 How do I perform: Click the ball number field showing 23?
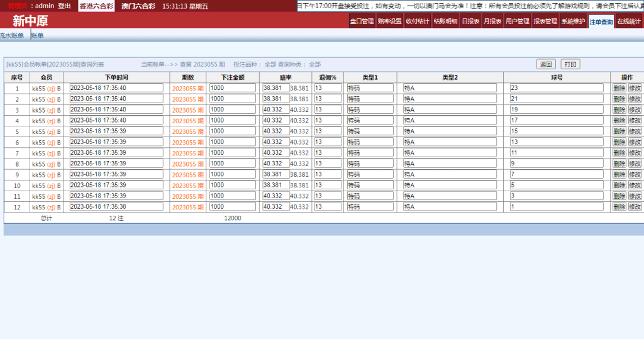(556, 88)
